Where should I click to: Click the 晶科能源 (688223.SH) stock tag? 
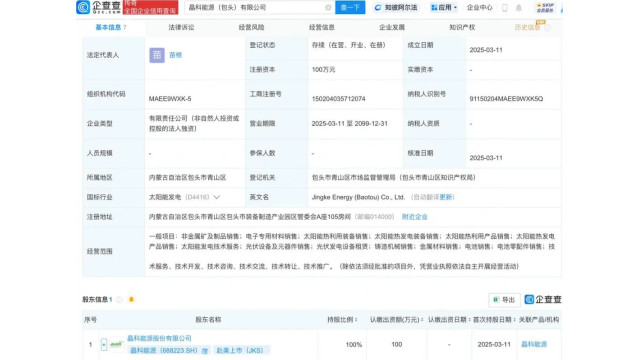[169, 351]
